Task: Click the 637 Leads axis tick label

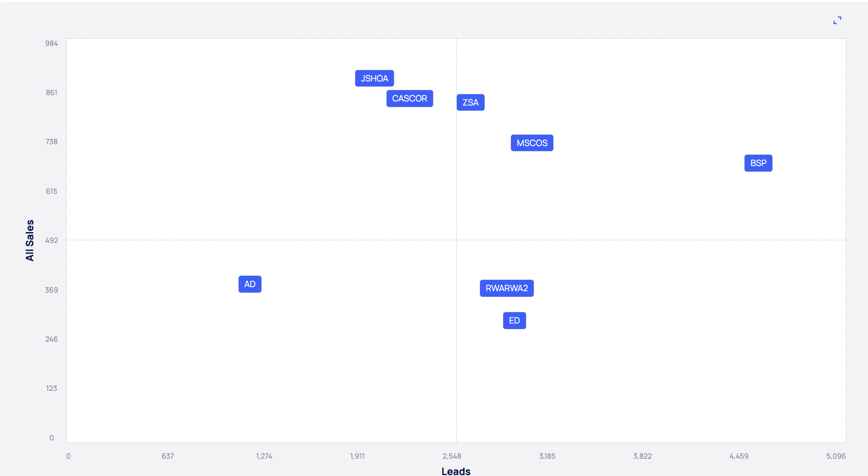Action: (x=168, y=456)
